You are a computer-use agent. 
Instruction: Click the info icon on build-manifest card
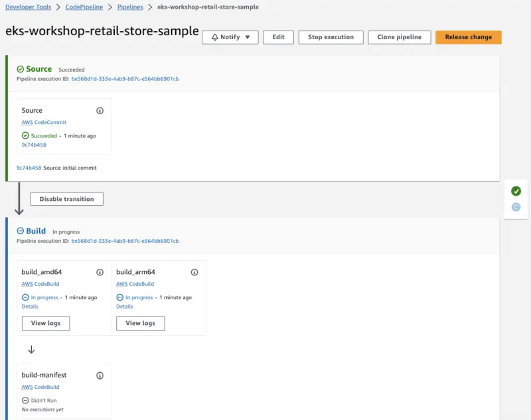100,376
